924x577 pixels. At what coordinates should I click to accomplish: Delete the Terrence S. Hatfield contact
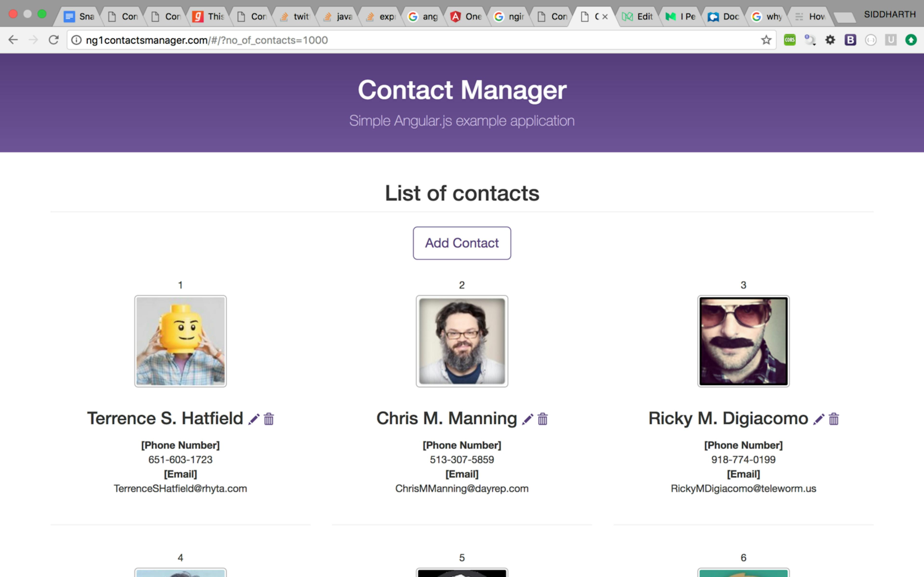[269, 419]
